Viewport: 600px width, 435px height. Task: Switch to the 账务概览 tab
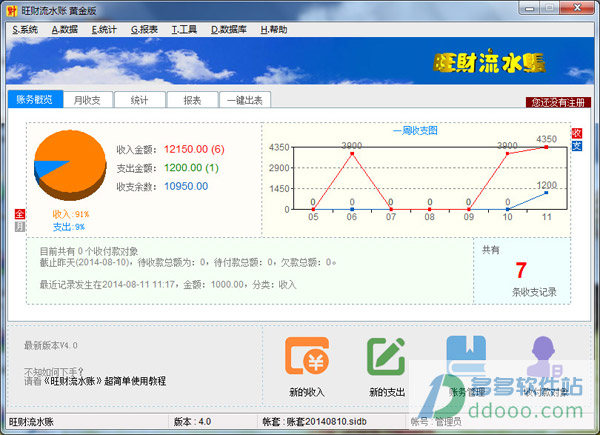click(x=35, y=99)
